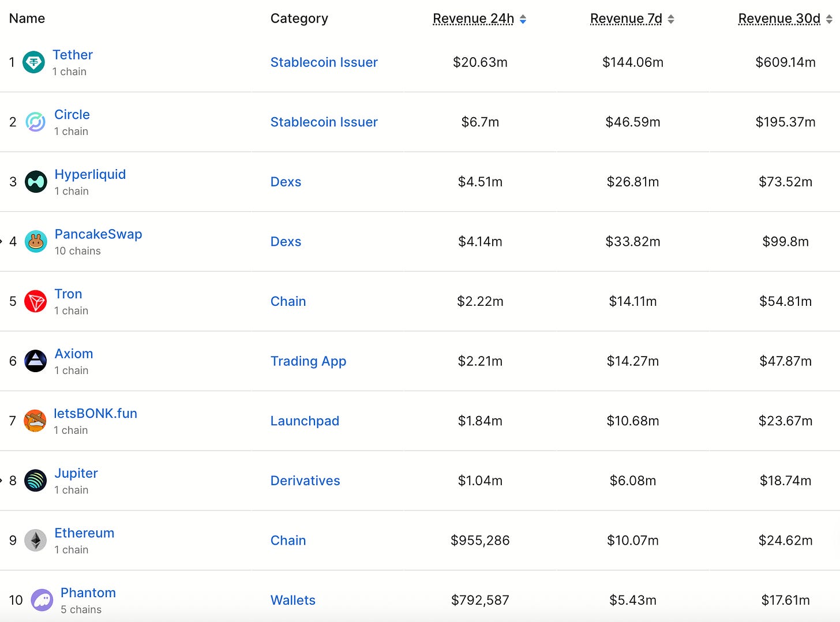Select Axiom's $14.27m 7d revenue
The width and height of the screenshot is (840, 622).
point(633,361)
